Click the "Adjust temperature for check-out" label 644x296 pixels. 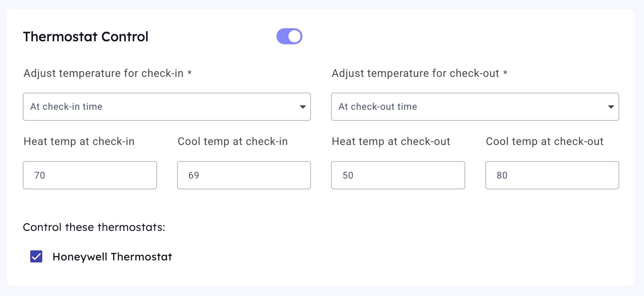coord(415,73)
